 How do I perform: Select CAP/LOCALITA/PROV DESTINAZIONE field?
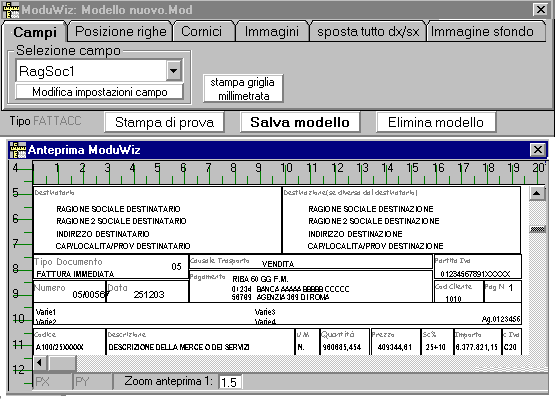pos(375,246)
